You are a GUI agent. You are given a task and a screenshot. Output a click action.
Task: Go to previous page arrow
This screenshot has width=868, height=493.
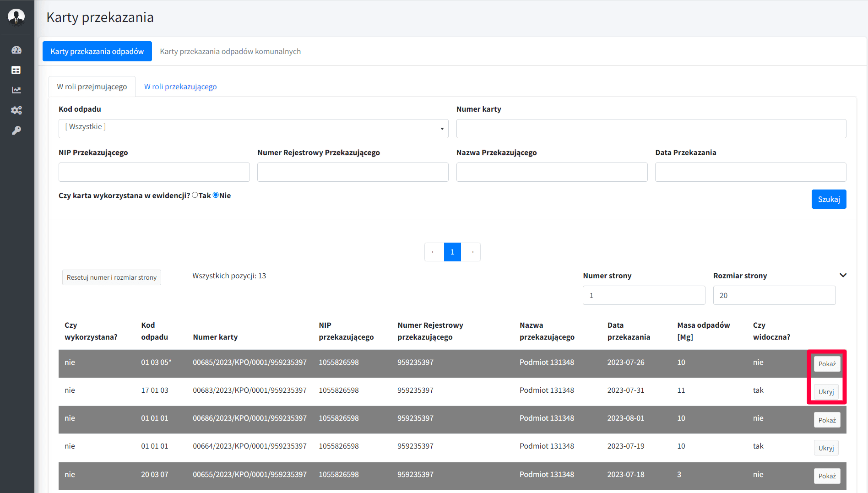(x=434, y=252)
